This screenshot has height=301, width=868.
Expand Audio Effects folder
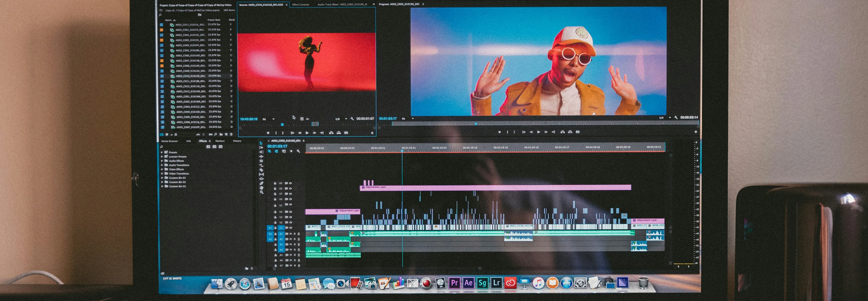pyautogui.click(x=162, y=161)
